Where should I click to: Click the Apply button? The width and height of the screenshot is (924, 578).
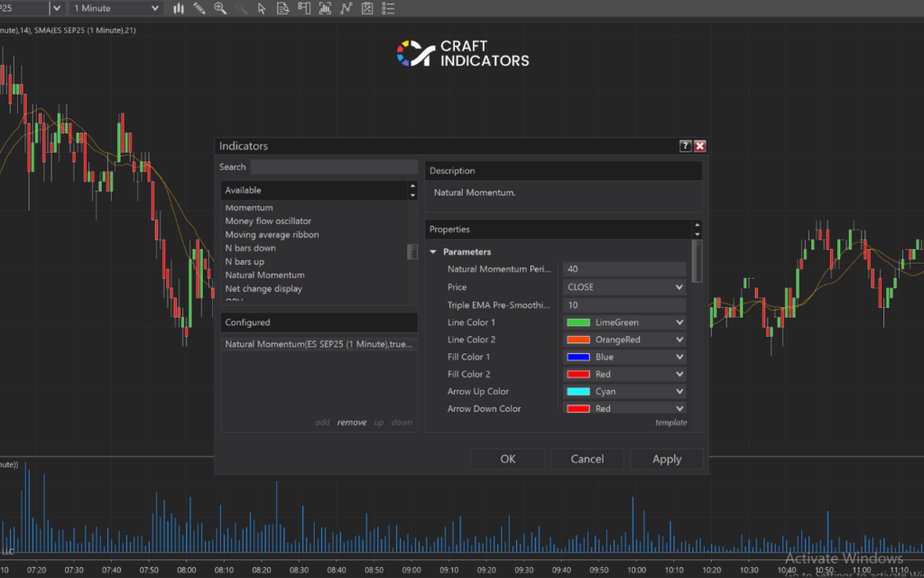tap(667, 459)
